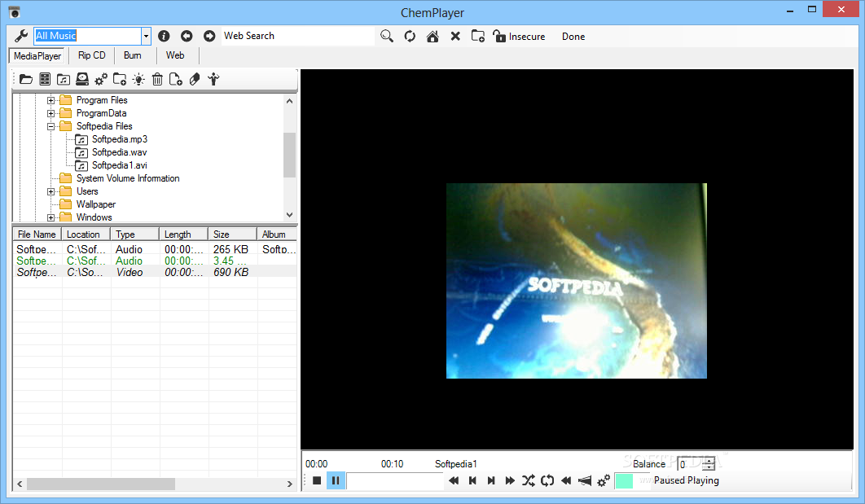Select the System Volume Information folder

tap(127, 178)
